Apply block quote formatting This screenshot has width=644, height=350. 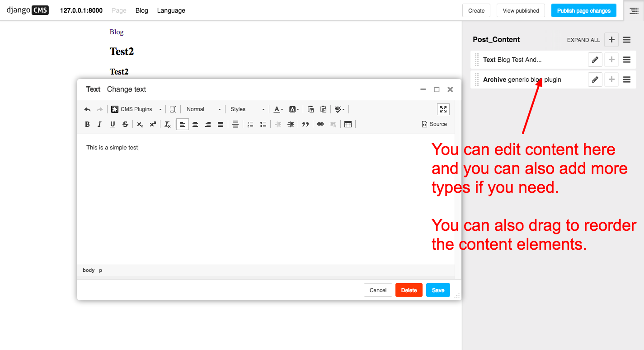(306, 124)
